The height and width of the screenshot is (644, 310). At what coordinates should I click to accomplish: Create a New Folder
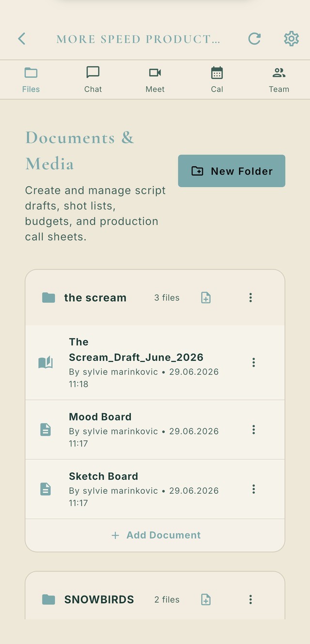click(232, 171)
